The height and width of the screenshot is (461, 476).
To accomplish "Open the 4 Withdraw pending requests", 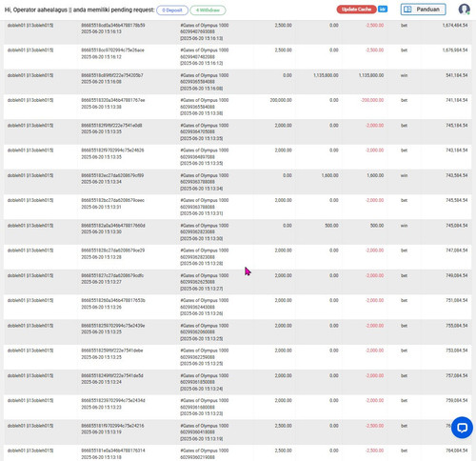I will (x=208, y=10).
